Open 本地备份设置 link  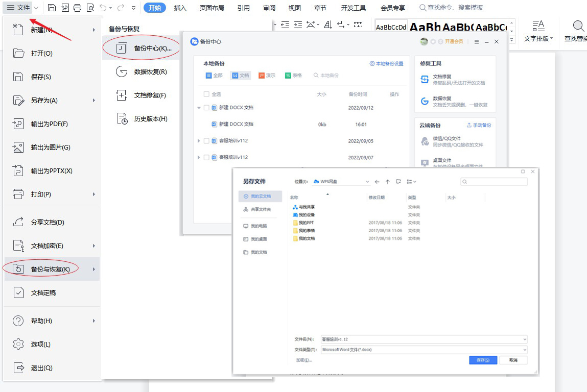click(386, 64)
